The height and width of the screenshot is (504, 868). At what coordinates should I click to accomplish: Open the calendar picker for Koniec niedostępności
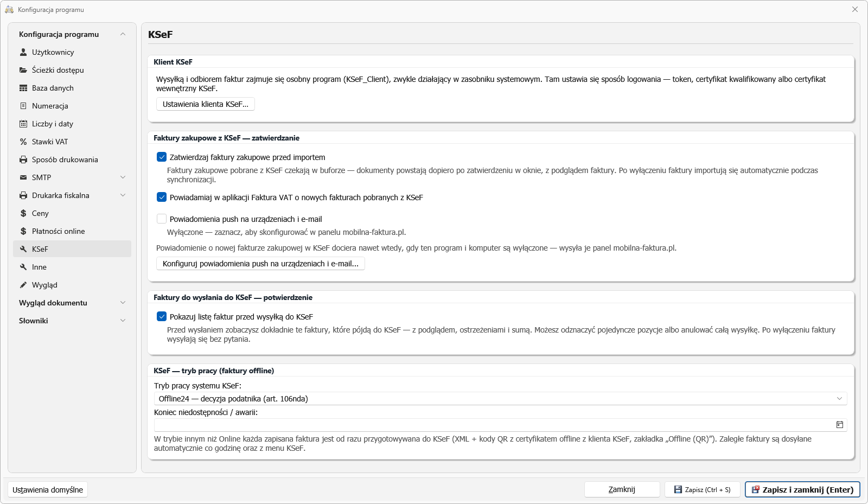(x=840, y=425)
